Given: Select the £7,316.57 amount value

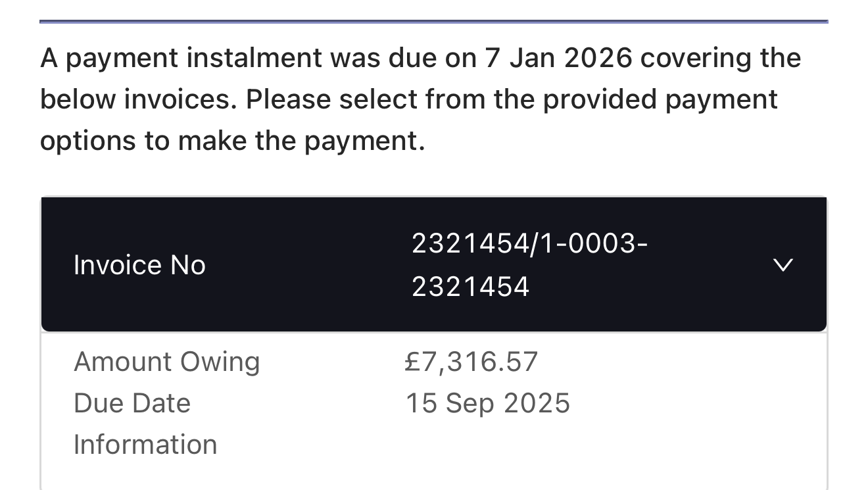Looking at the screenshot, I should pyautogui.click(x=471, y=362).
